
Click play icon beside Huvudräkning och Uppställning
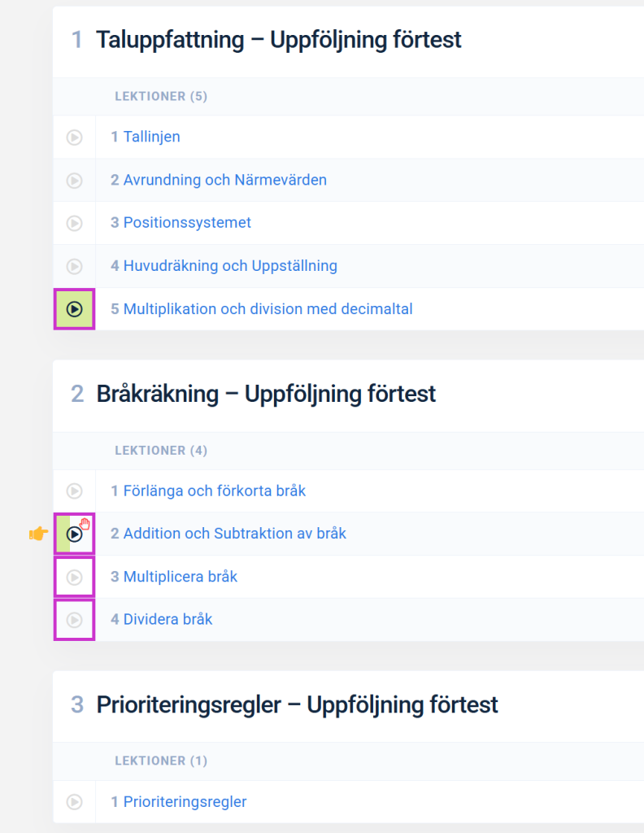click(x=74, y=266)
